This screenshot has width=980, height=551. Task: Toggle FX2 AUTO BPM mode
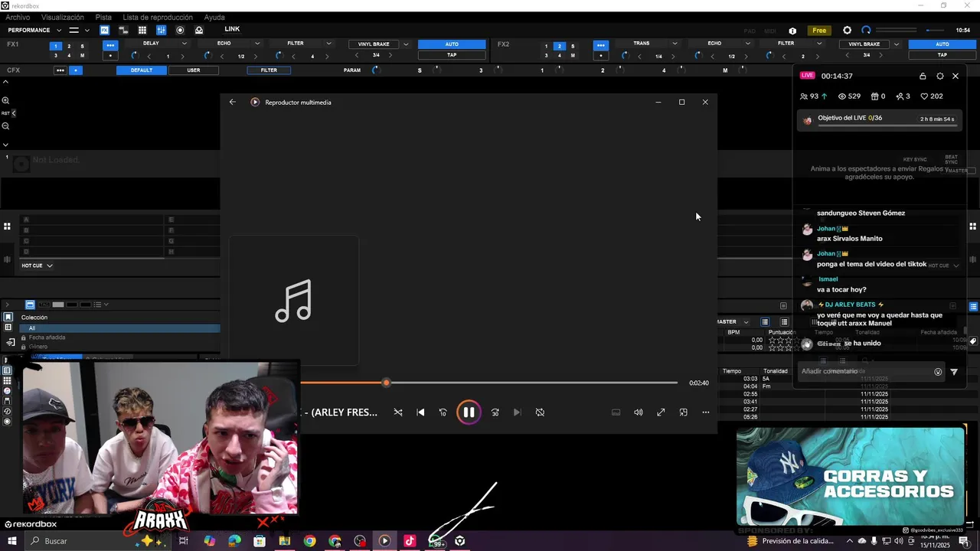942,44
